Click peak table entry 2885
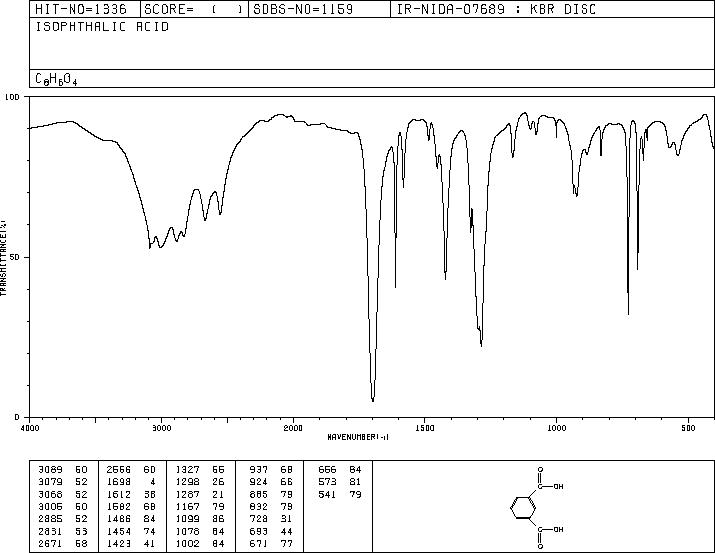Screen dimensions: 715x553 tap(51, 519)
